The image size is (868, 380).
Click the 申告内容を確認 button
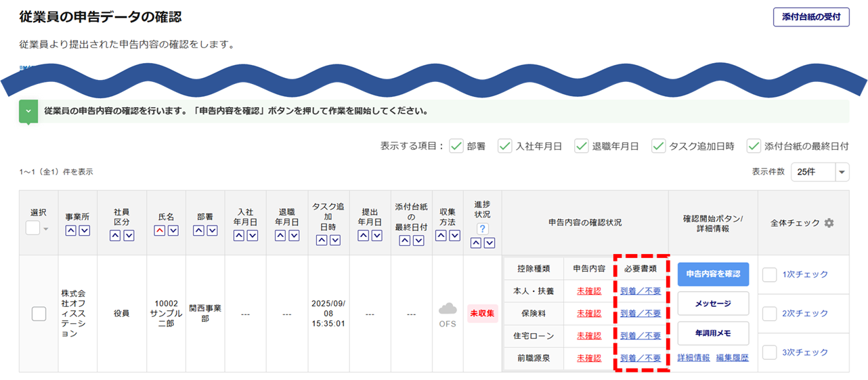point(713,274)
